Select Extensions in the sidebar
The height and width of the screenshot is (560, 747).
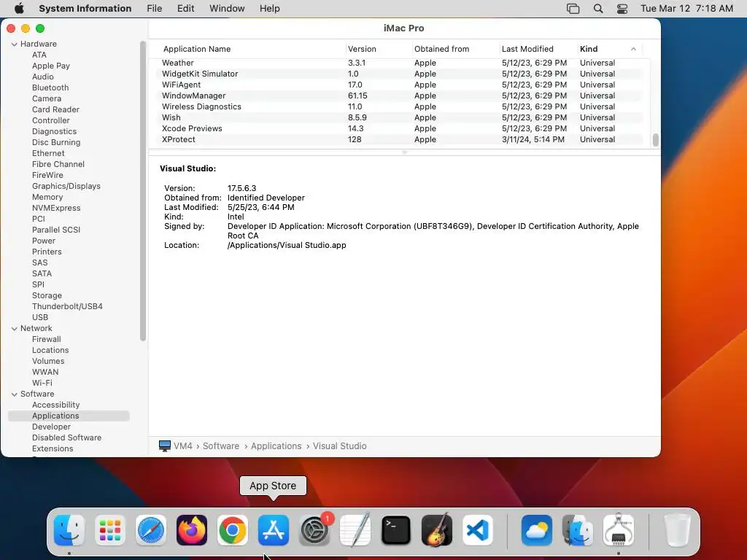pos(53,449)
